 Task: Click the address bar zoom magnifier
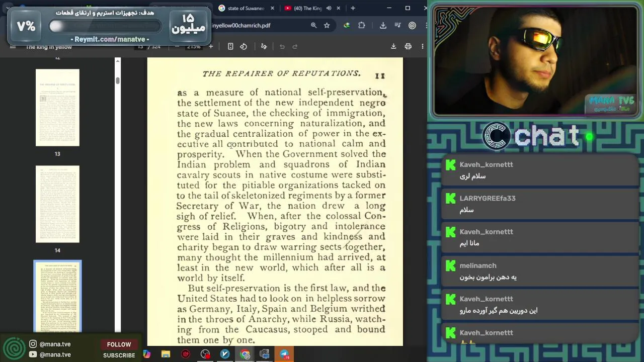313,25
